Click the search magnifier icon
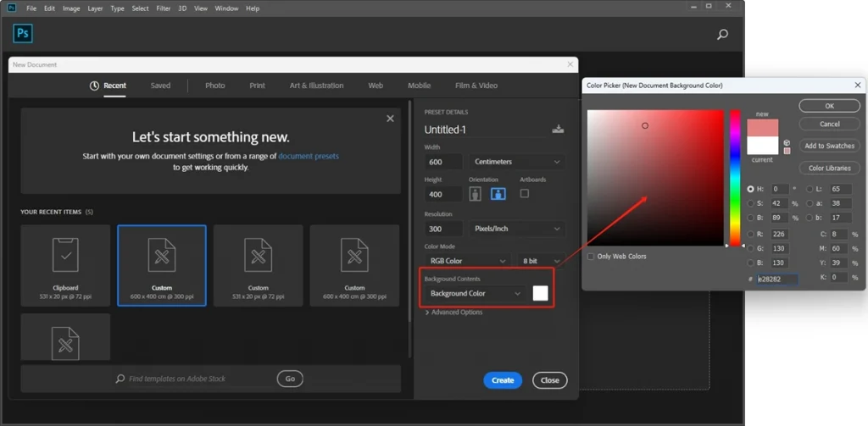868x426 pixels. (722, 35)
